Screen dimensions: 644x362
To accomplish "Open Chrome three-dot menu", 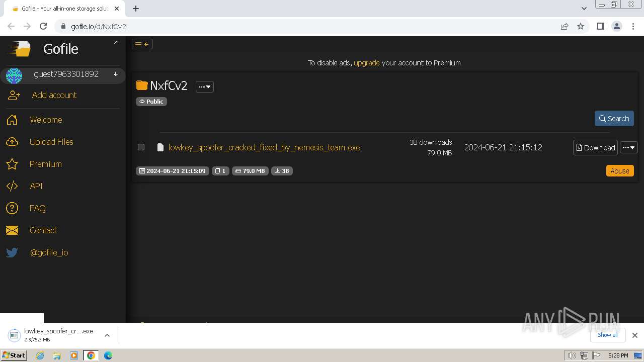I will coord(633,26).
